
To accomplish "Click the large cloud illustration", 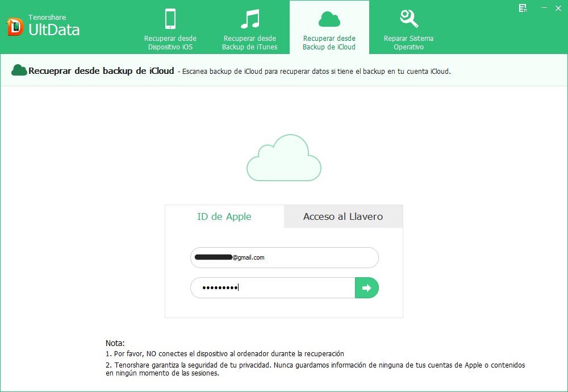I will (x=284, y=157).
